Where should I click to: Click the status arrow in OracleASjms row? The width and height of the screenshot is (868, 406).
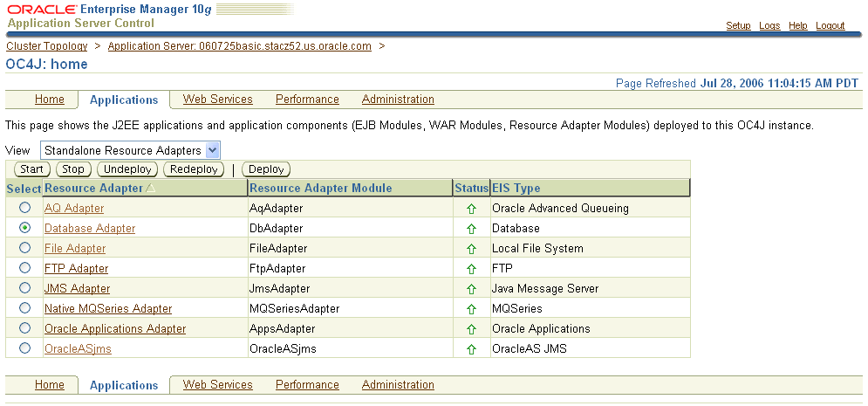pyautogui.click(x=471, y=349)
